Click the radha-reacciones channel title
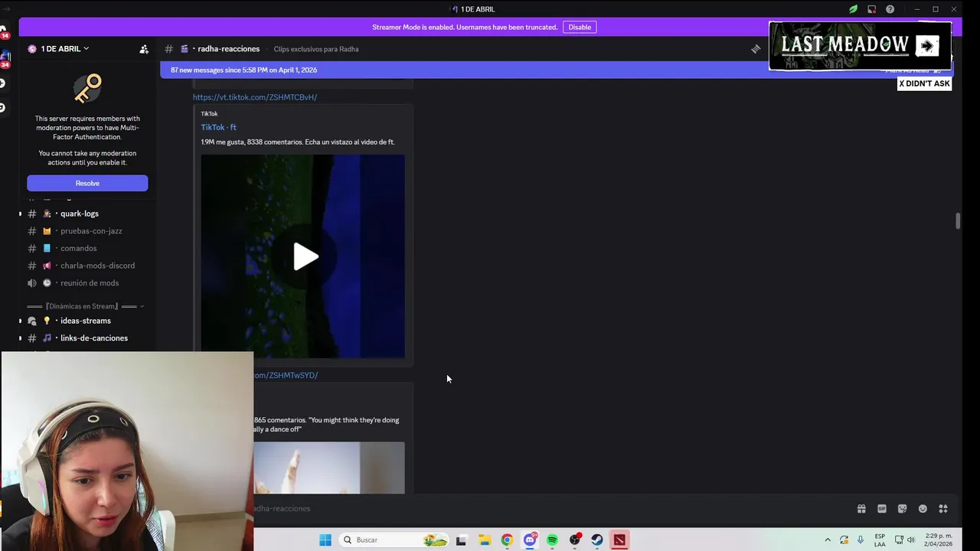Screen dimensions: 980x551 pos(229,49)
